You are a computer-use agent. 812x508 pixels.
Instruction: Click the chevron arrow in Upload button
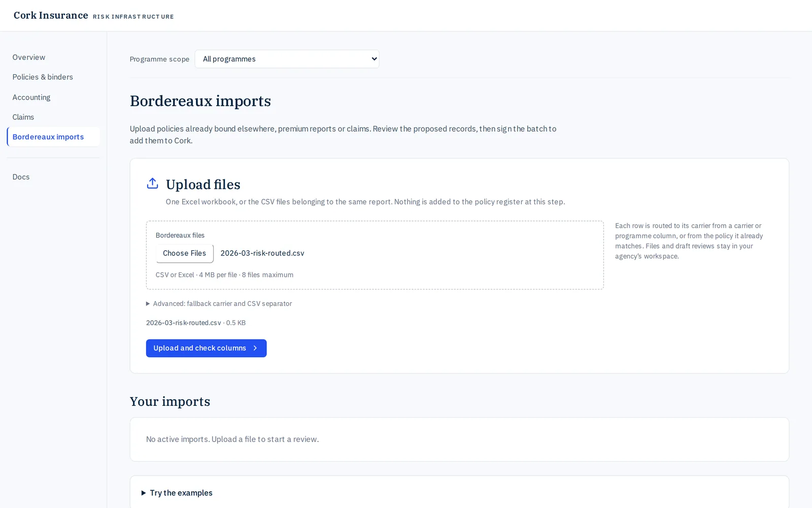(x=255, y=348)
